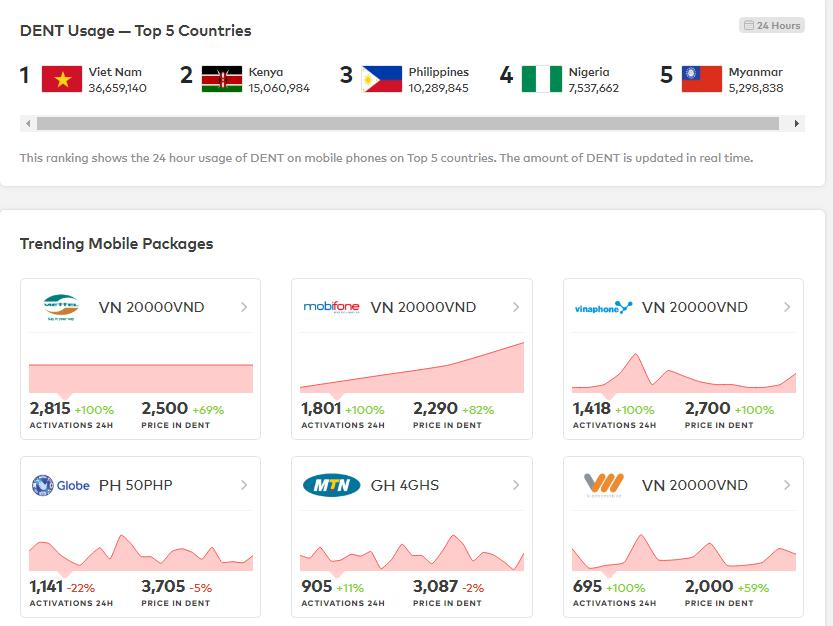The height and width of the screenshot is (626, 833).
Task: Click the Nigeria flag icon
Action: tap(542, 79)
